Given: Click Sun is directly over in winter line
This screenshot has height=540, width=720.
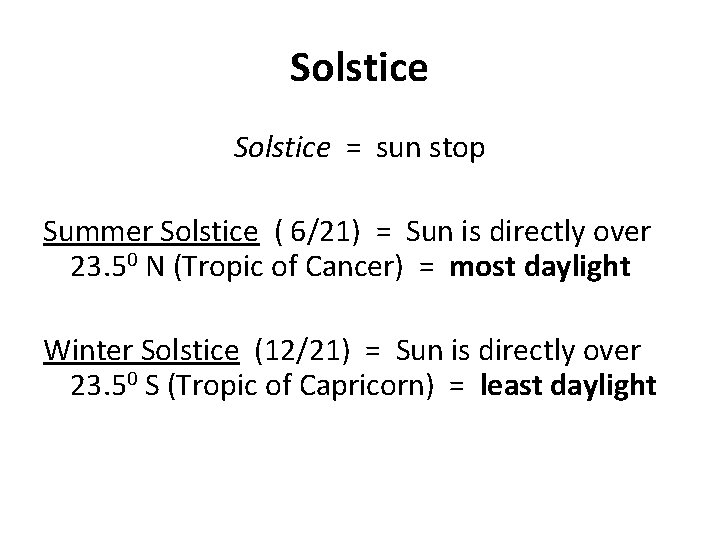Looking at the screenshot, I should (x=518, y=351).
